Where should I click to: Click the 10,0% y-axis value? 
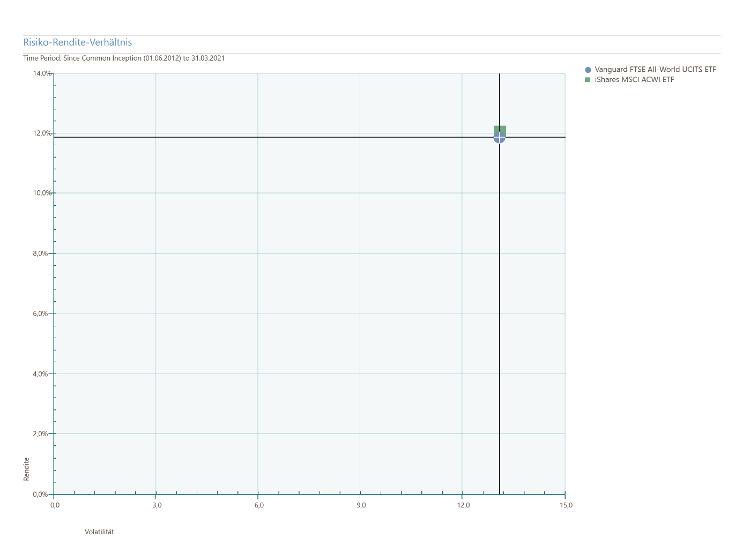click(x=41, y=193)
